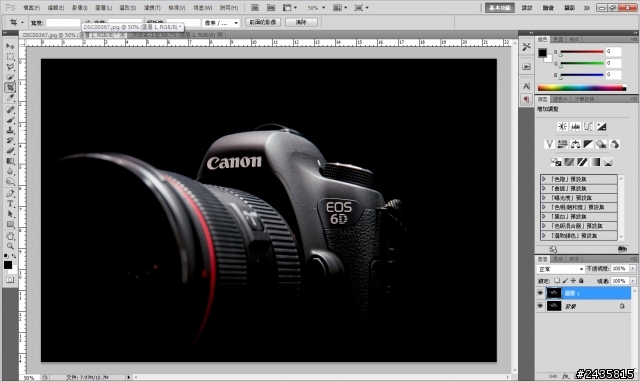This screenshot has width=640, height=382.
Task: Choose the 基本功能 workspace button
Action: (x=500, y=8)
